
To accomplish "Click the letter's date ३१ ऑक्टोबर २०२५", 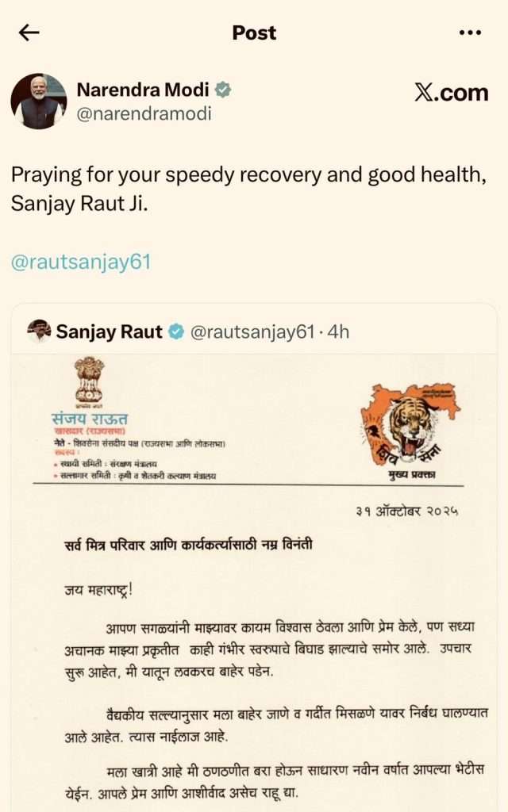I will click(406, 511).
